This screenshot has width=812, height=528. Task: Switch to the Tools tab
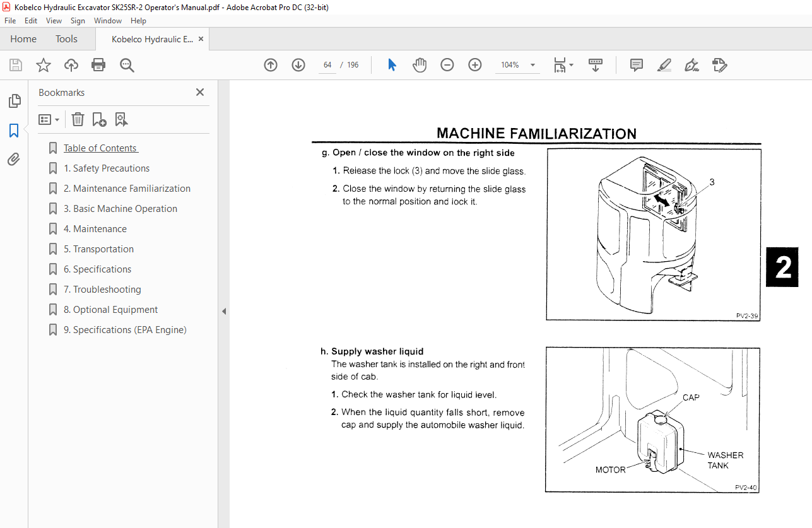(x=66, y=39)
